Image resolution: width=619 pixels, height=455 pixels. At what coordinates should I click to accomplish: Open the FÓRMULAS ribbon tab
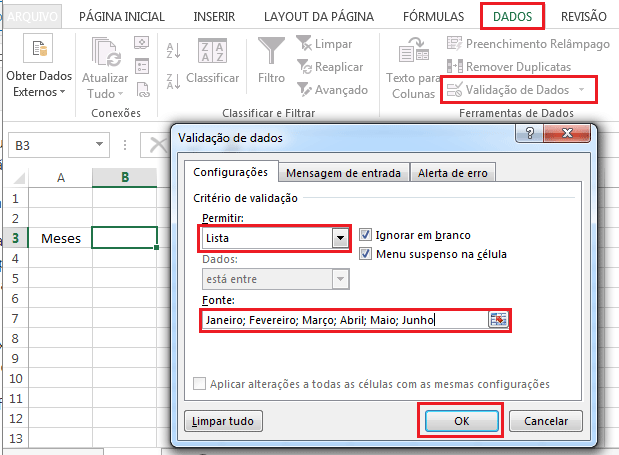tap(433, 17)
